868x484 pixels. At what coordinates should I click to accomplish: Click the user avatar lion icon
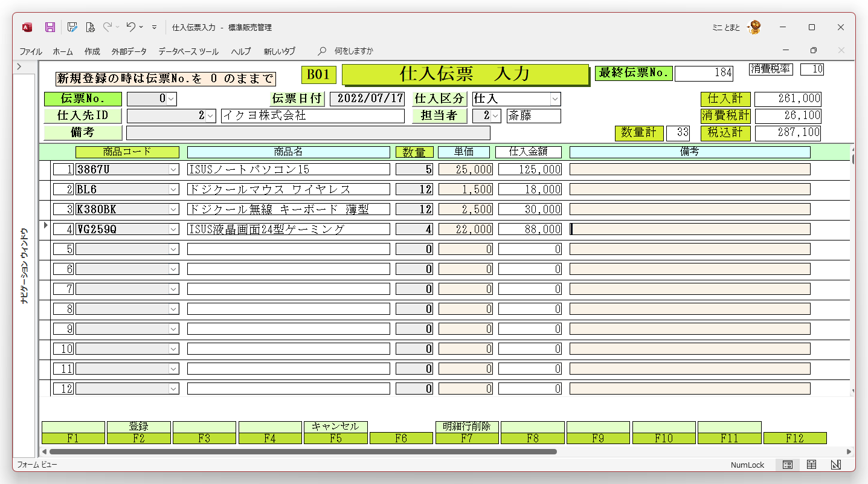click(754, 27)
